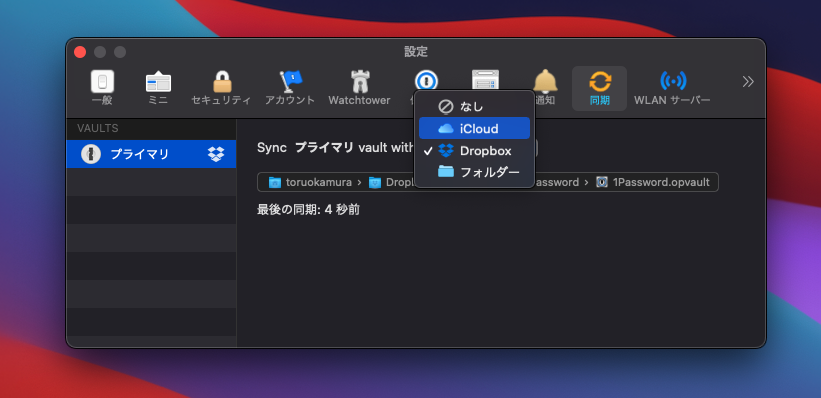Close the 設定 window with red button
The image size is (821, 398).
[x=80, y=52]
